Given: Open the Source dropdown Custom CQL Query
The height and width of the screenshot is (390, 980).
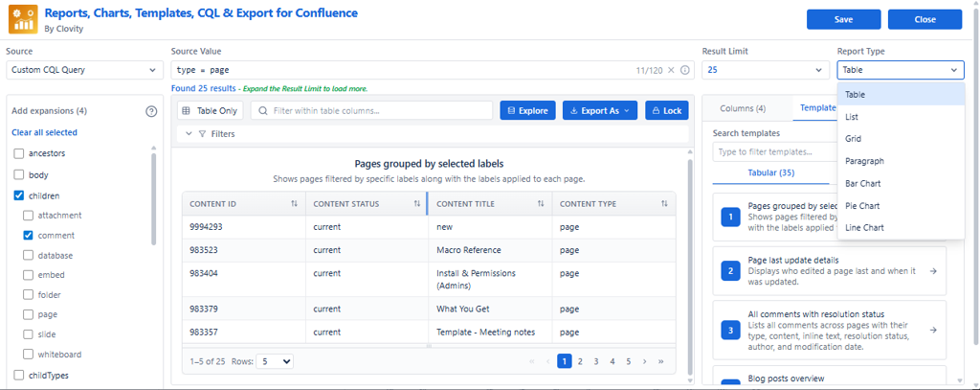Looking at the screenshot, I should (84, 70).
